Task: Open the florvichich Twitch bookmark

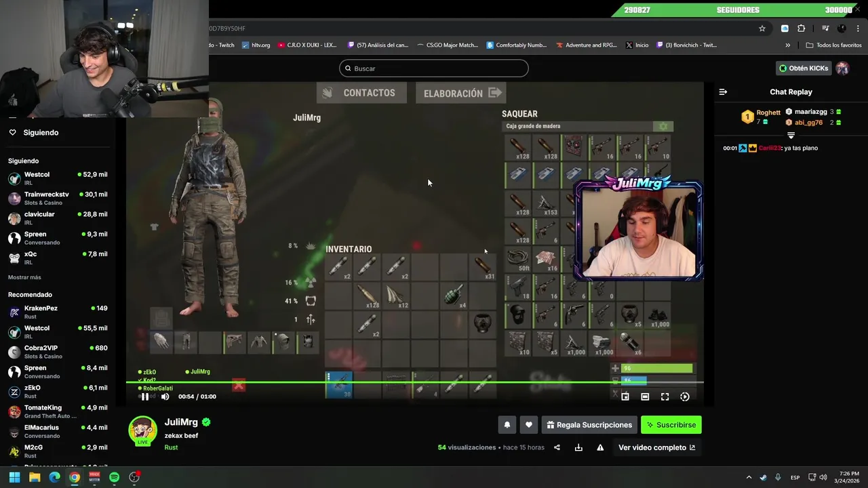Action: [x=686, y=45]
